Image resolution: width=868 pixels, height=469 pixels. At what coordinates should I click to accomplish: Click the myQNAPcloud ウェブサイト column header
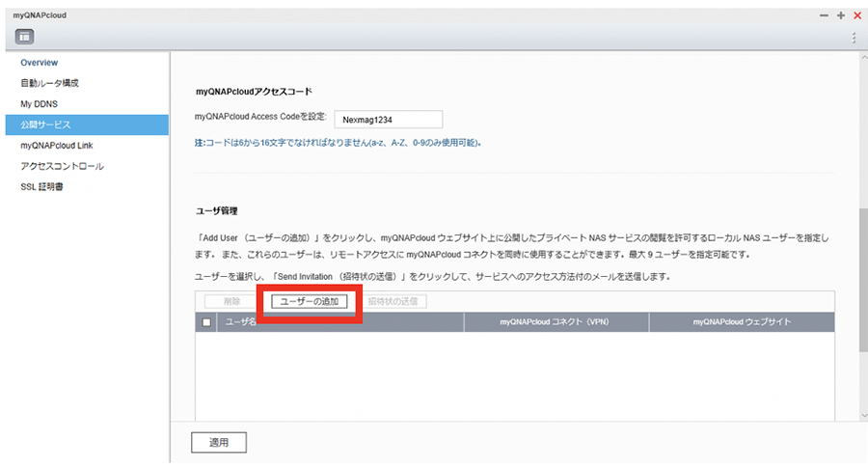[x=742, y=321]
